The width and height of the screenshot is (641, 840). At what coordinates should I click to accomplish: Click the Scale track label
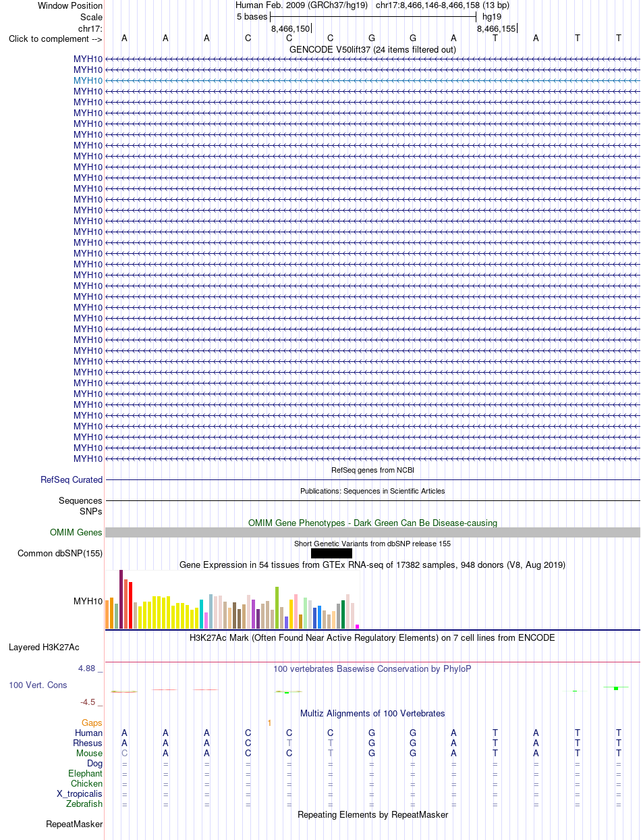pyautogui.click(x=91, y=17)
